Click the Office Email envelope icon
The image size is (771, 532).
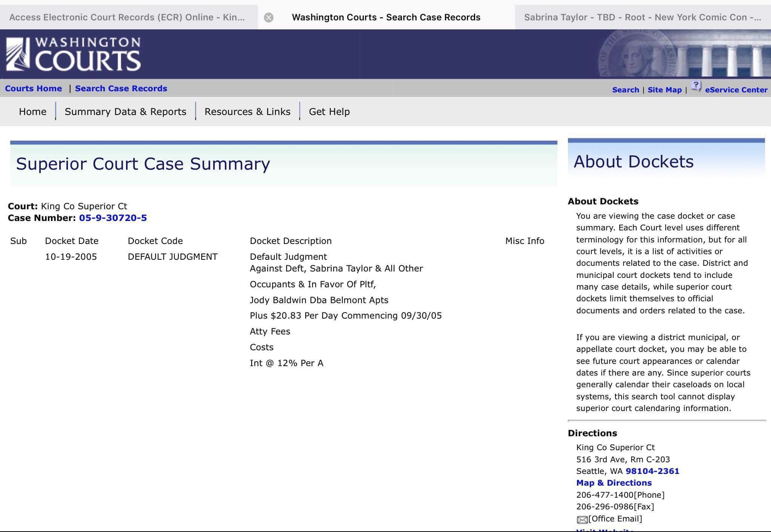tap(582, 520)
